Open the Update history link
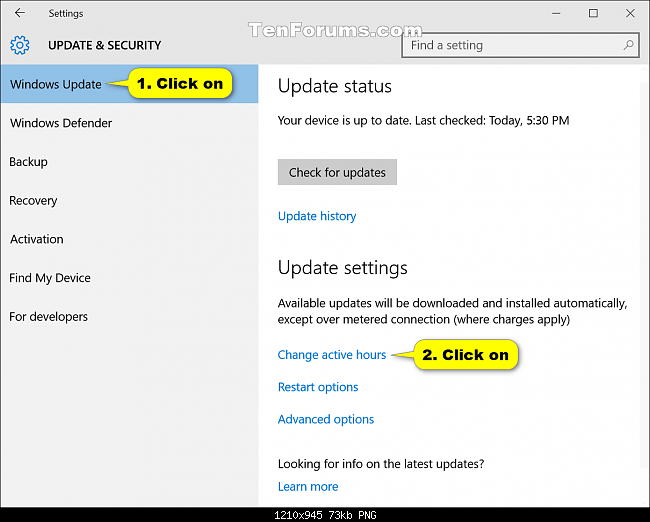Screen dimensions: 650x522 click(x=317, y=216)
